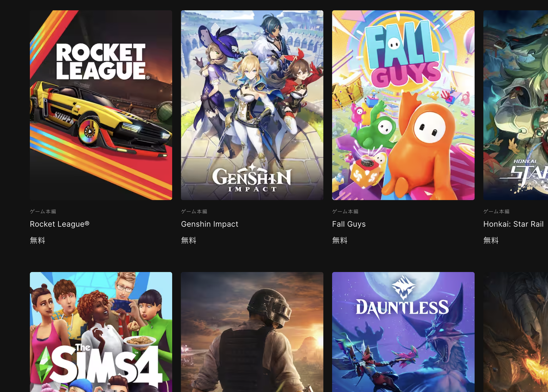548x392 pixels.
Task: Open the dragon artwork game tile
Action: pyautogui.click(x=516, y=332)
